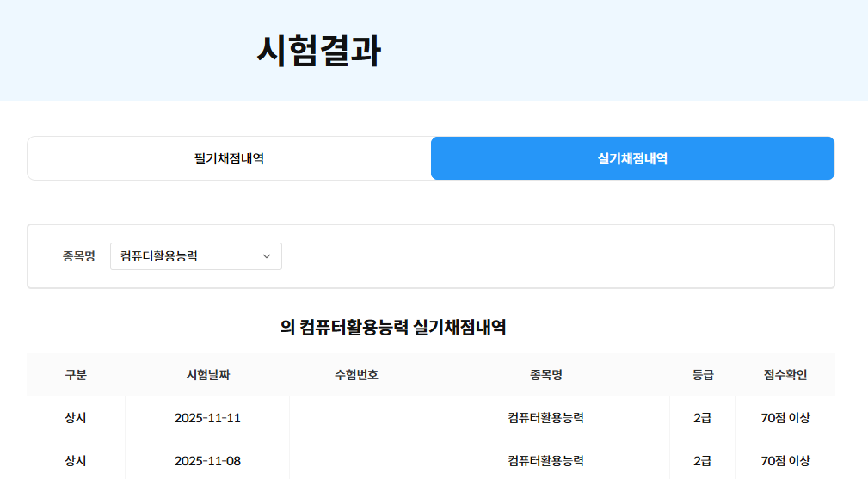Click the 종목명 table column header
868x479 pixels.
coord(545,375)
